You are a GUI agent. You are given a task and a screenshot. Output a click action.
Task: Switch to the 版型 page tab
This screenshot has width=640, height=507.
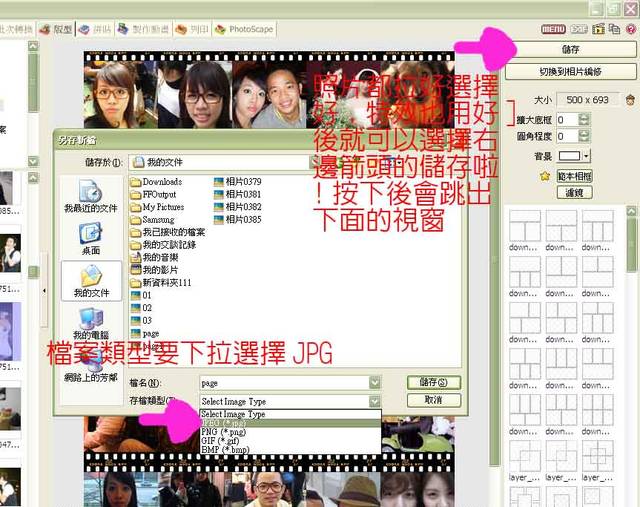(56, 29)
